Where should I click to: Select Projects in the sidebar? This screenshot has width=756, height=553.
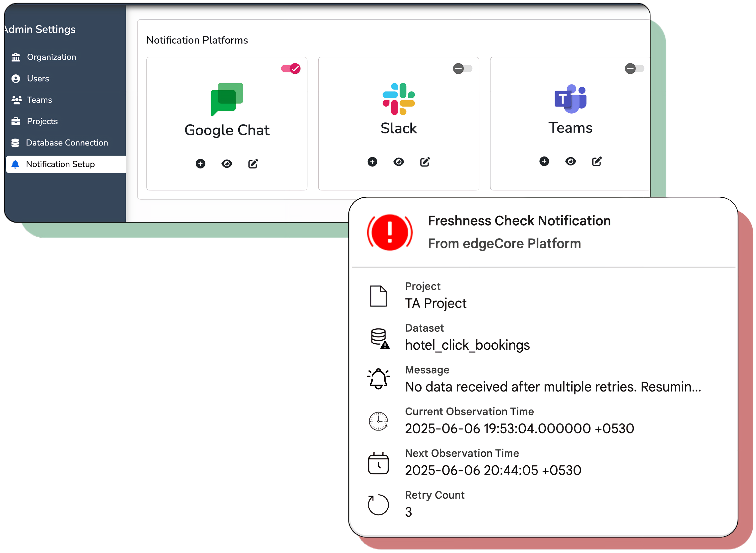[x=42, y=122]
